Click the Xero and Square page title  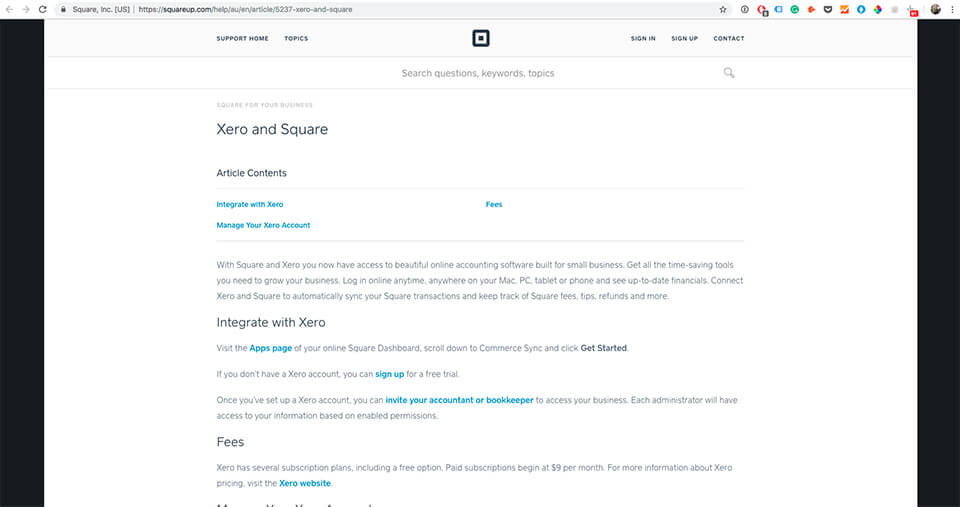click(272, 129)
